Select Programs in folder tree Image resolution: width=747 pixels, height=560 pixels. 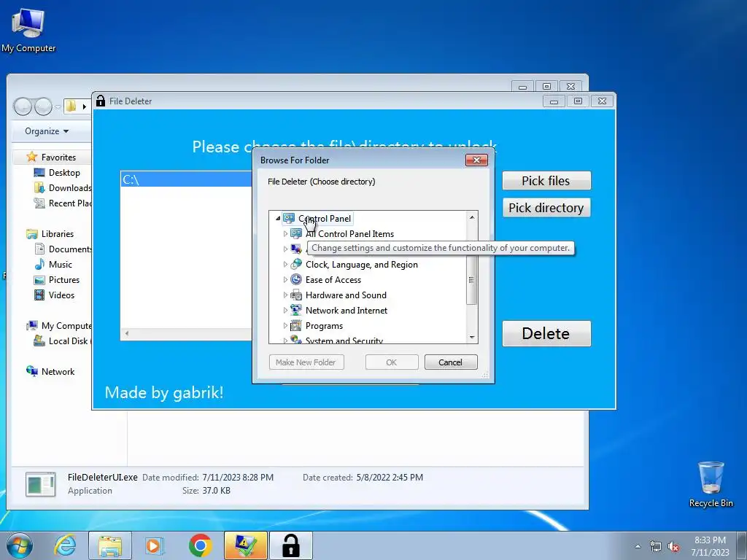[x=324, y=326]
